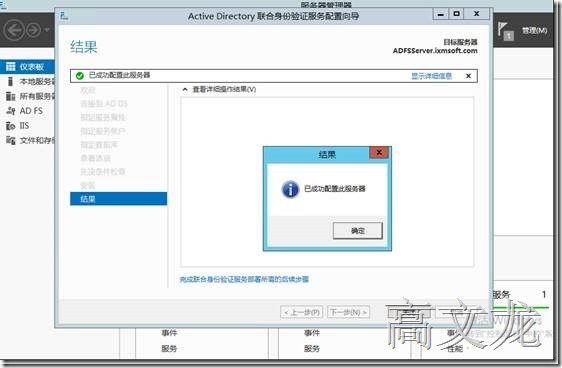Select the 查看选项 wizard step
The height and width of the screenshot is (368, 562).
tap(95, 158)
